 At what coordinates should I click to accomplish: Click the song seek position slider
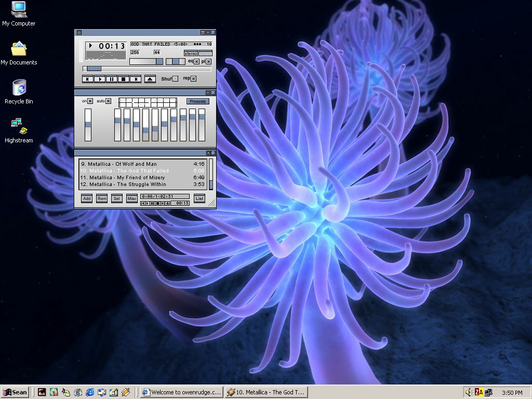pos(94,69)
